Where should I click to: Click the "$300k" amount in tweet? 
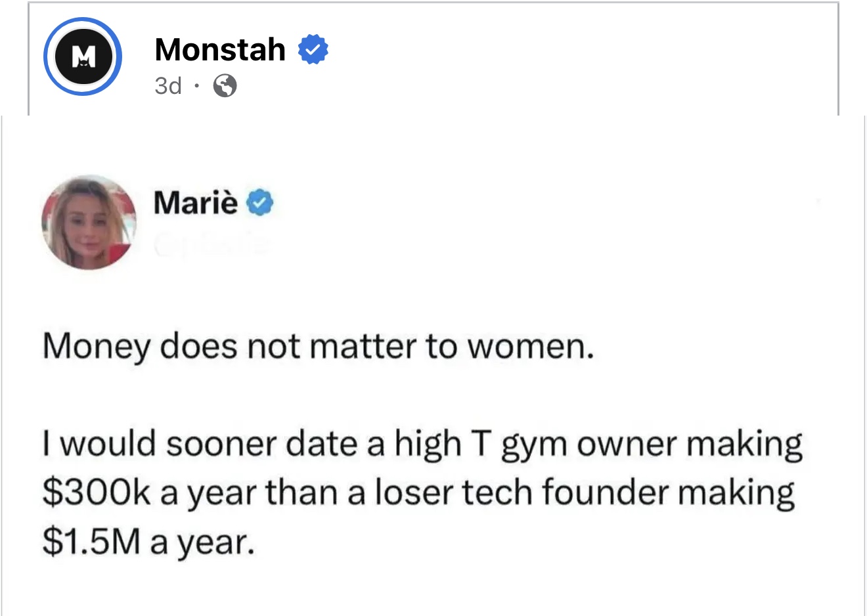(x=97, y=493)
